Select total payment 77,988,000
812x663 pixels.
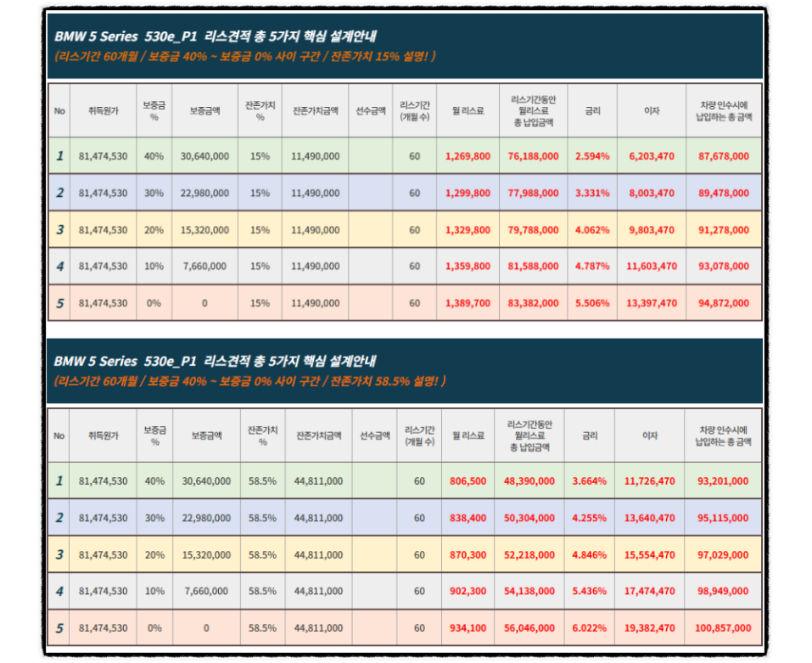(533, 193)
